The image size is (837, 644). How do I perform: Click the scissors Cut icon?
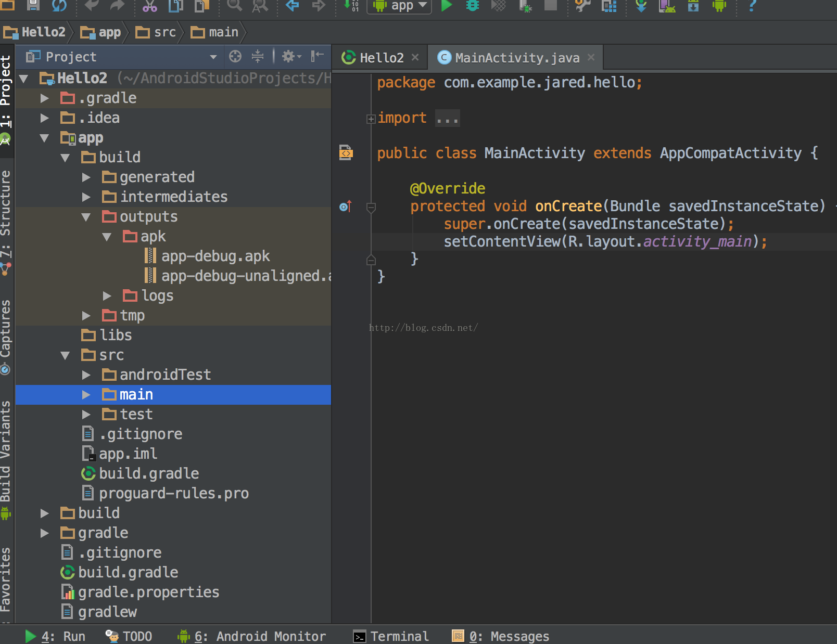point(149,6)
